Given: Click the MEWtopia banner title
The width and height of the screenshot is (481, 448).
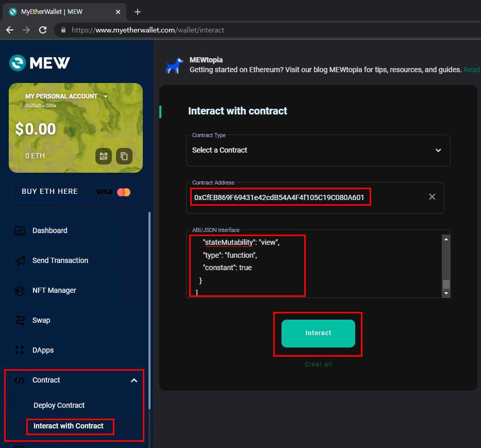Looking at the screenshot, I should tap(206, 60).
